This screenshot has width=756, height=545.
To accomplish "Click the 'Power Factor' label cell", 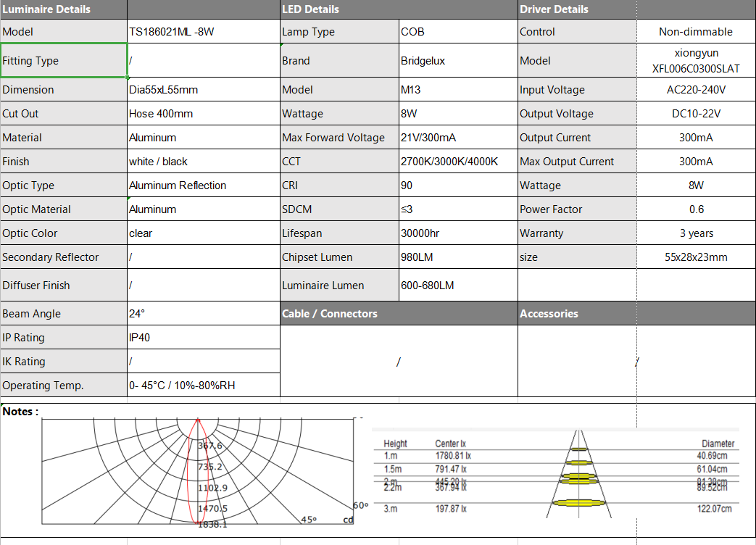I will [577, 209].
